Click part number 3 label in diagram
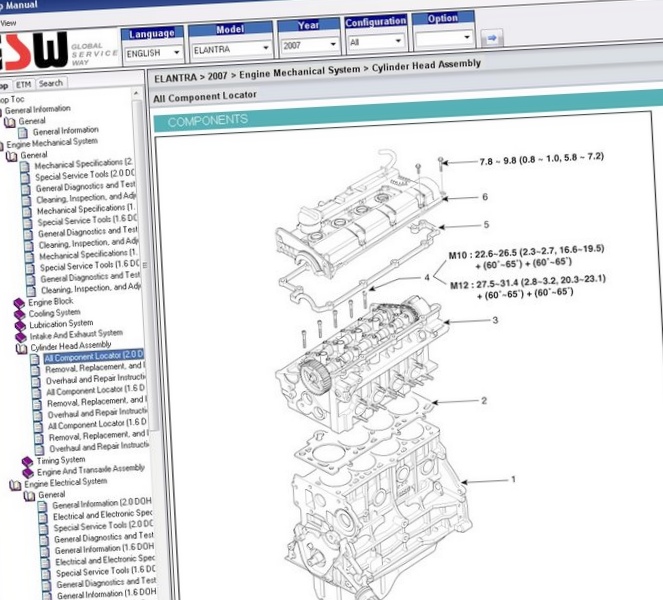Screen dimensions: 663x600 (x=495, y=320)
